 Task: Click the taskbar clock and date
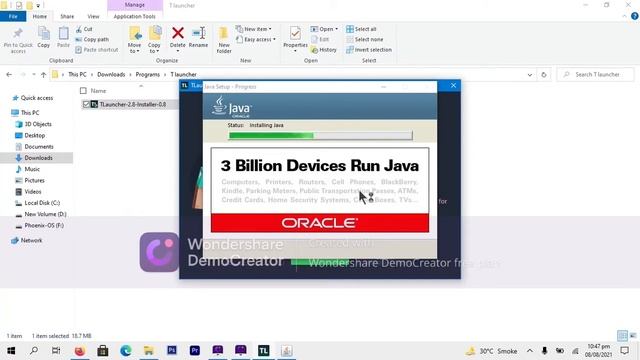coord(598,351)
